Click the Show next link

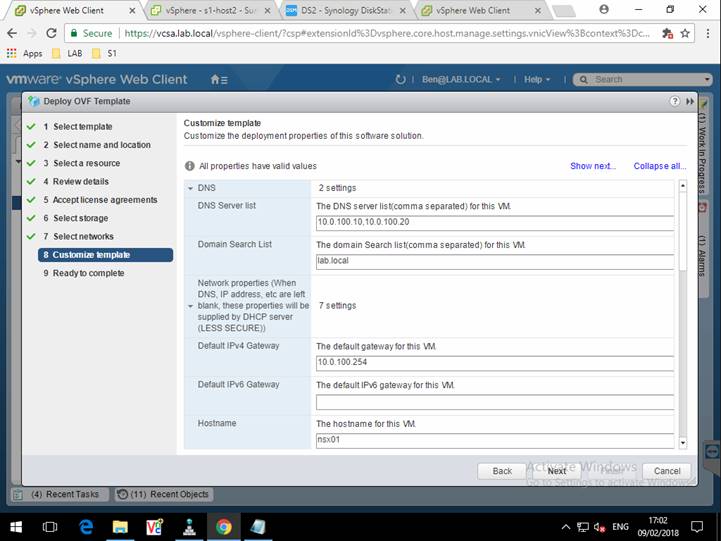tap(593, 166)
